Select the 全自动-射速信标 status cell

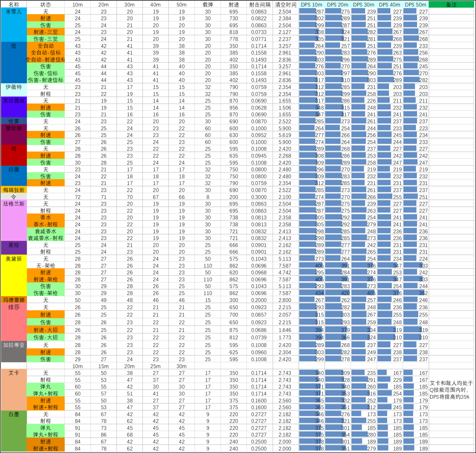pyautogui.click(x=46, y=60)
